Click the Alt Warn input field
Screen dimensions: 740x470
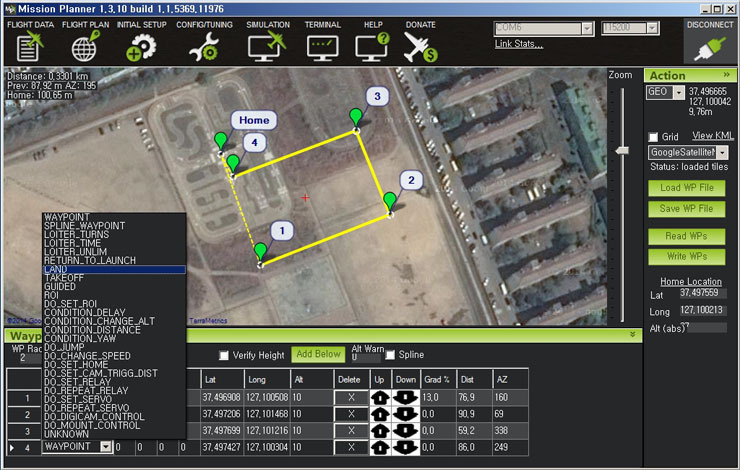(x=365, y=358)
